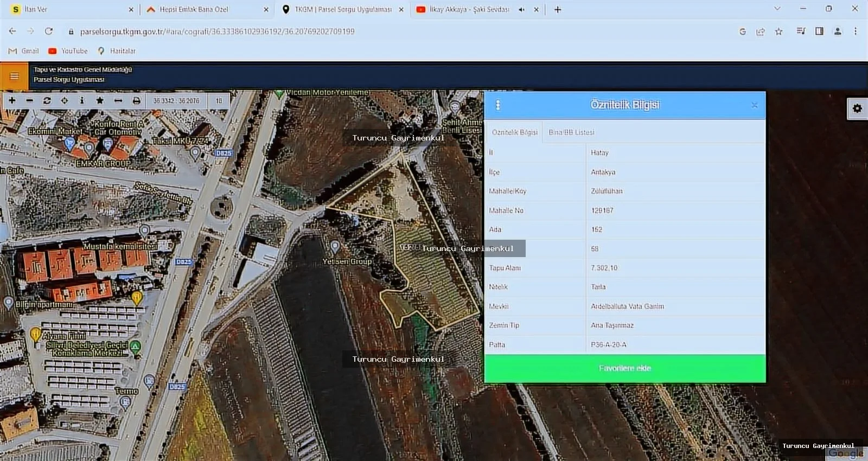Viewport: 868px width, 461px height.
Task: Zoom out with the map minus tool
Action: 29,100
